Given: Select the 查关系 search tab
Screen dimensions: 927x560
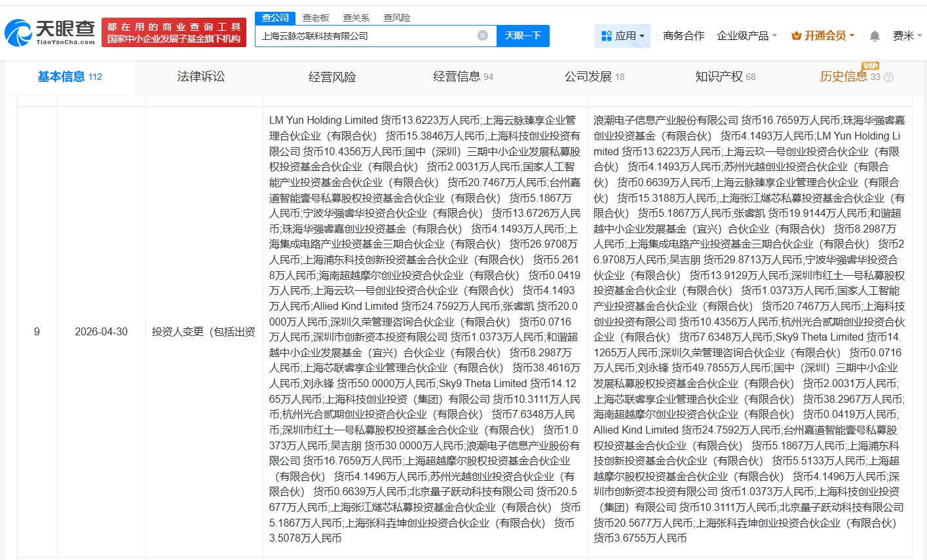Looking at the screenshot, I should (x=356, y=18).
